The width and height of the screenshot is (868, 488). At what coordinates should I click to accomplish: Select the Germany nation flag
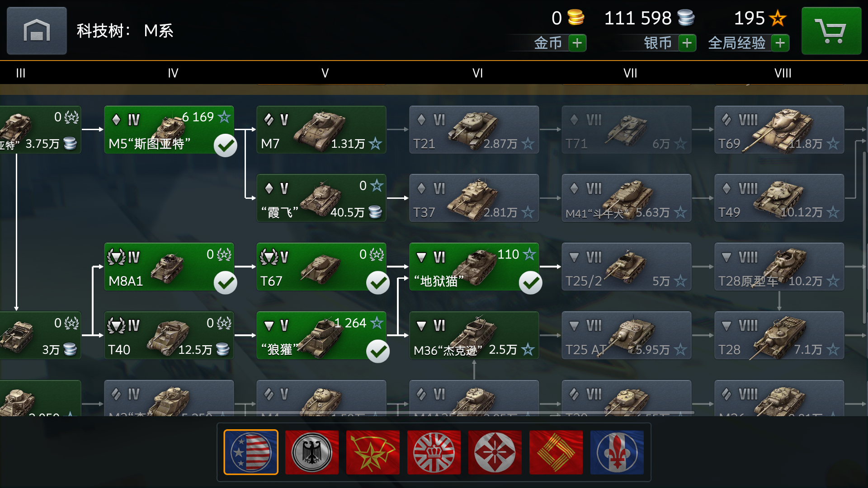(x=312, y=452)
